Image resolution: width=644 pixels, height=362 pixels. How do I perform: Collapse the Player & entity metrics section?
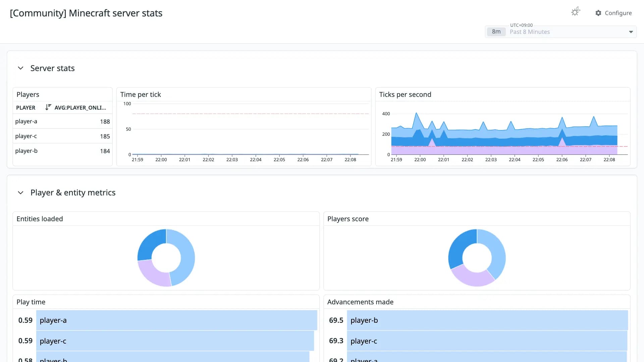(x=20, y=193)
